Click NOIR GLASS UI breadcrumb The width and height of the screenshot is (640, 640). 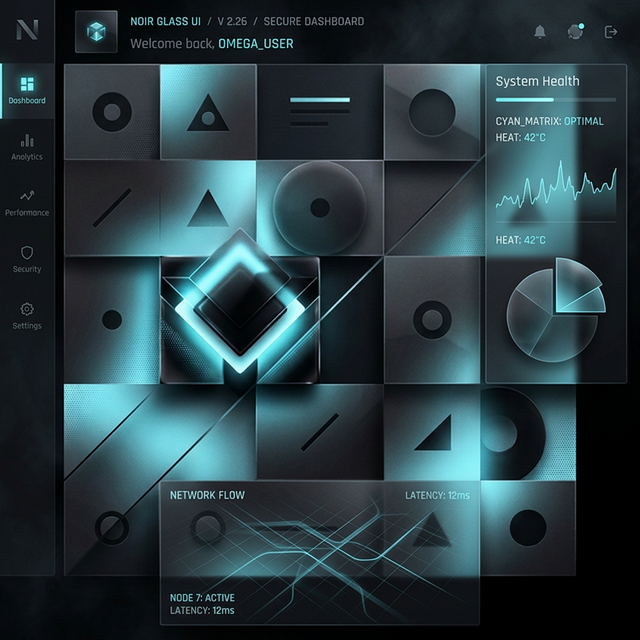(x=165, y=21)
